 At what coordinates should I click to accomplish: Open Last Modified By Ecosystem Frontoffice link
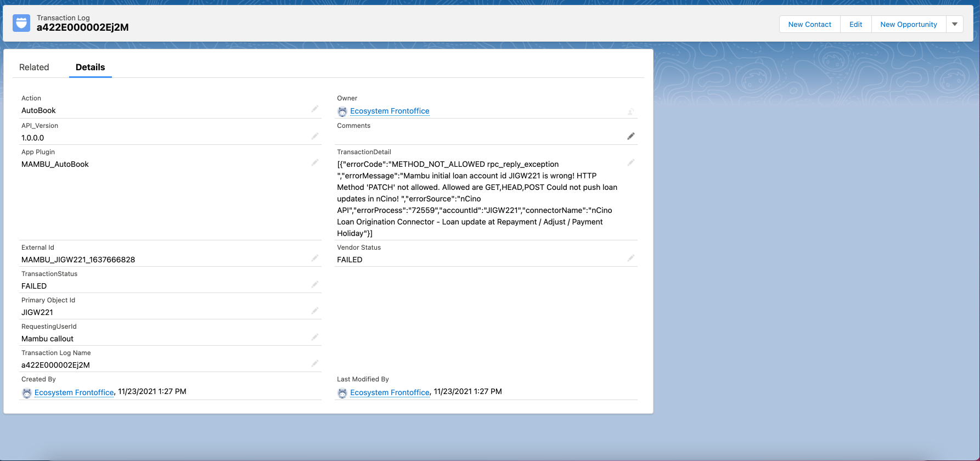coord(390,392)
